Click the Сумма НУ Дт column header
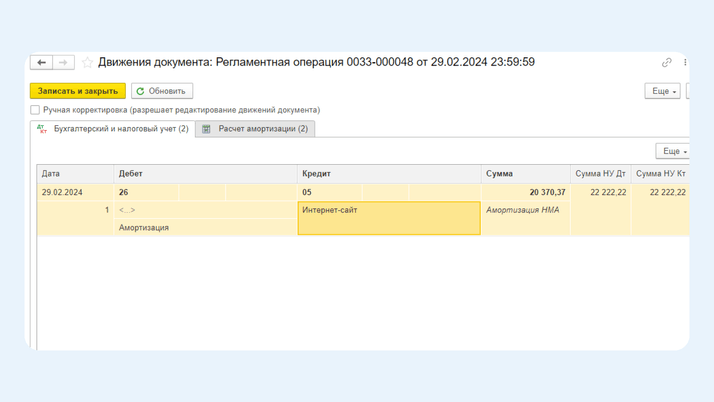This screenshot has width=714, height=402. tap(601, 174)
